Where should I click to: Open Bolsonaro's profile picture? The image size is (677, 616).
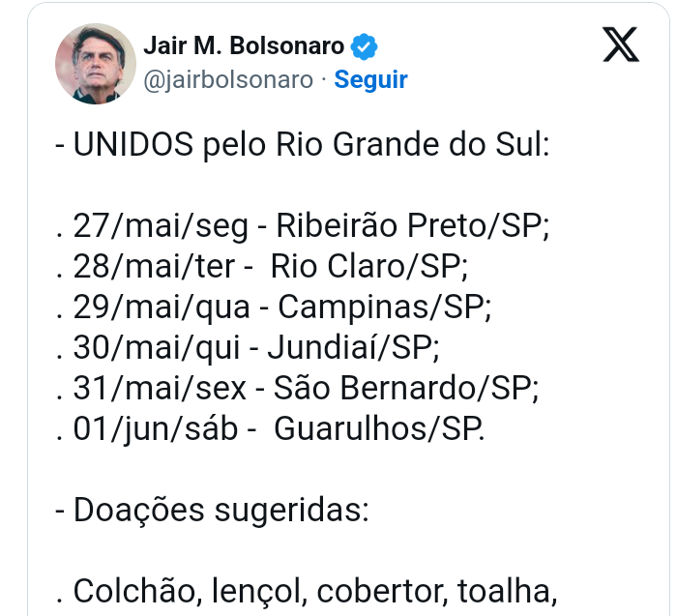(96, 64)
